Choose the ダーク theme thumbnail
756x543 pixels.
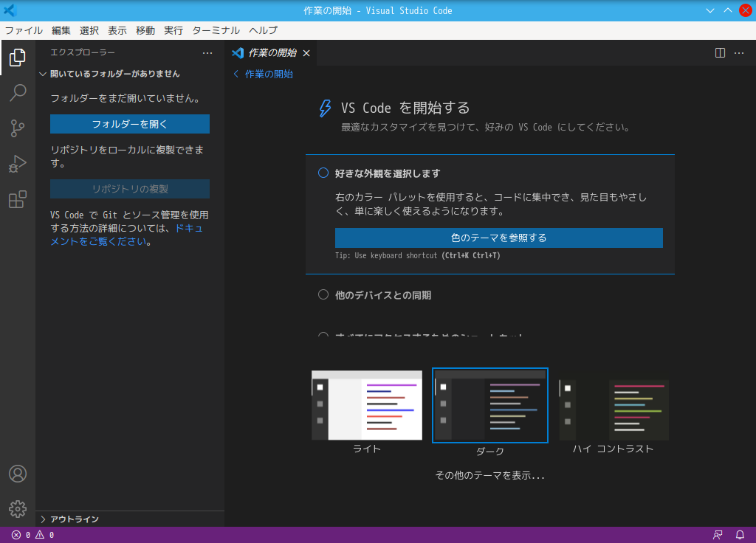click(490, 405)
